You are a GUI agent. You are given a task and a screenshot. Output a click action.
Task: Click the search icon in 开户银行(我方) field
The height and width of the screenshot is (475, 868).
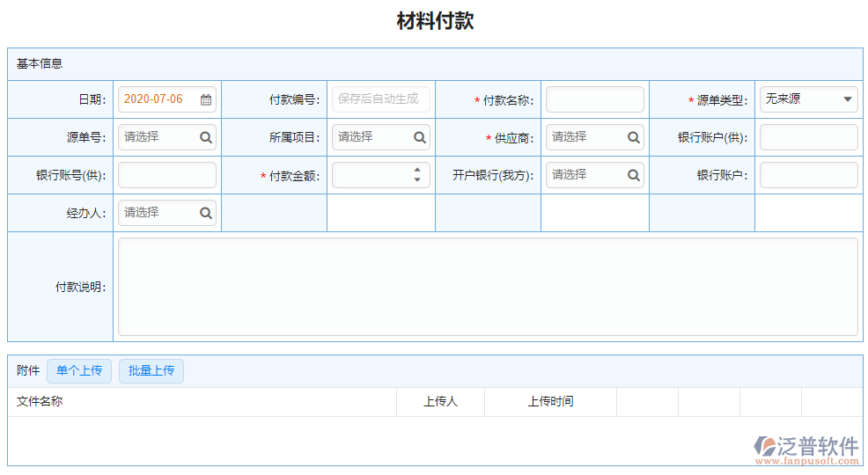coord(634,175)
